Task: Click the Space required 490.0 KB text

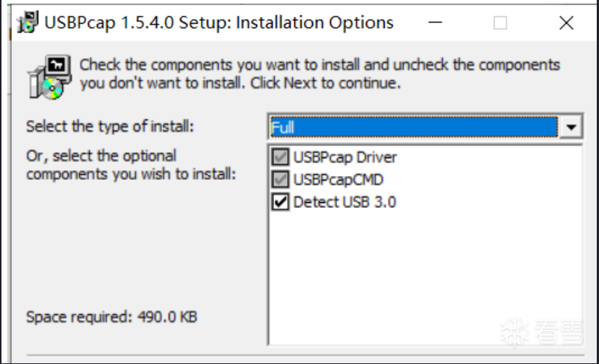Action: tap(111, 317)
